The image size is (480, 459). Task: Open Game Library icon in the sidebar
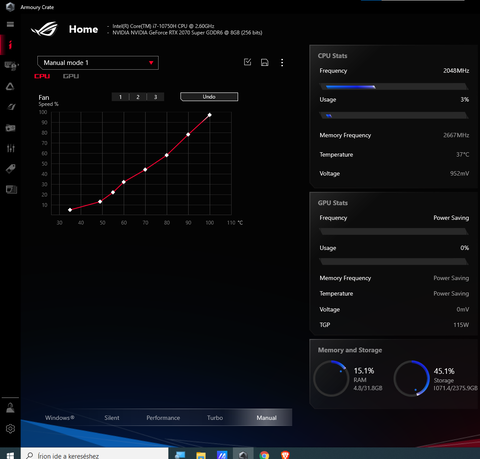[x=11, y=128]
